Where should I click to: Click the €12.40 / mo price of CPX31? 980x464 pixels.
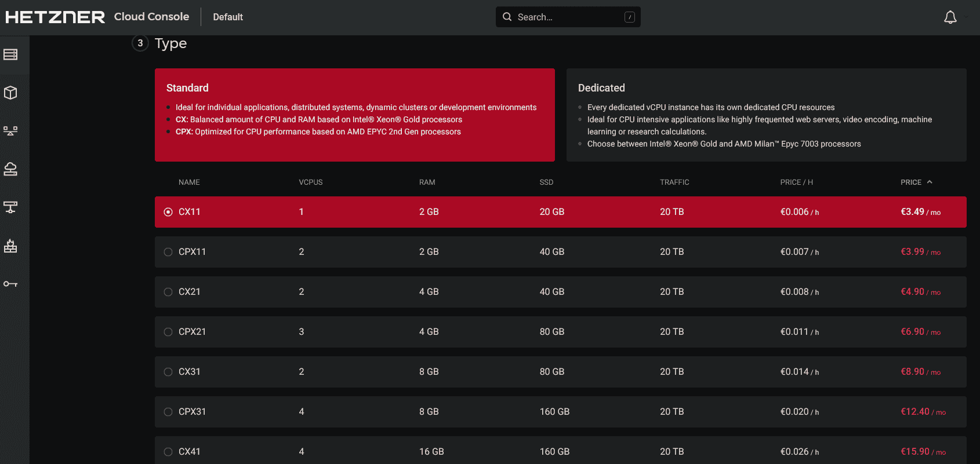click(x=923, y=412)
